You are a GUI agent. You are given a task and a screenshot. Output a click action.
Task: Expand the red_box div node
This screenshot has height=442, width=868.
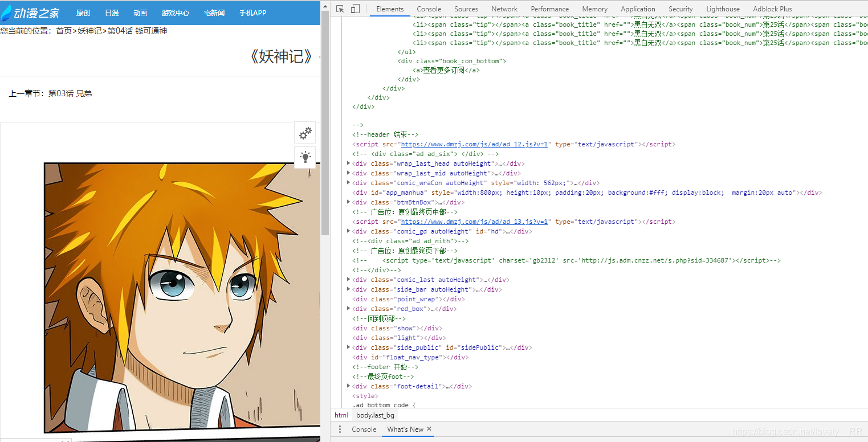pyautogui.click(x=349, y=309)
